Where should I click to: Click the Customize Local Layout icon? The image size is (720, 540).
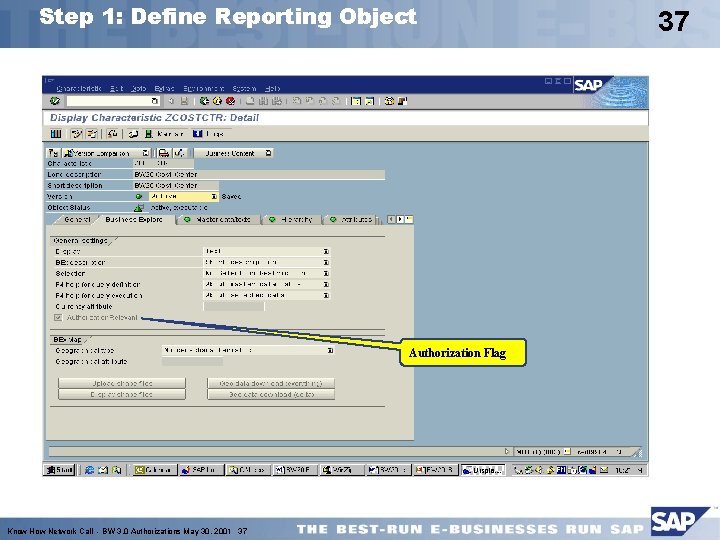[403, 101]
